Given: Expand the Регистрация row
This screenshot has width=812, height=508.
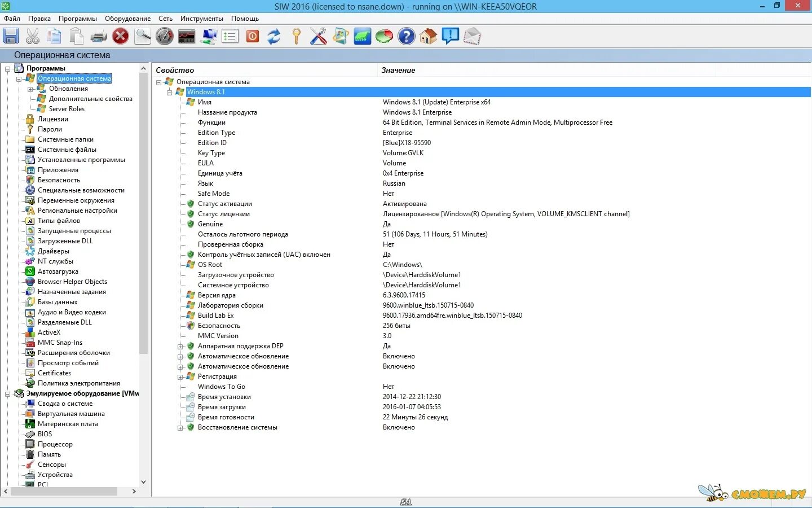Looking at the screenshot, I should pos(180,377).
